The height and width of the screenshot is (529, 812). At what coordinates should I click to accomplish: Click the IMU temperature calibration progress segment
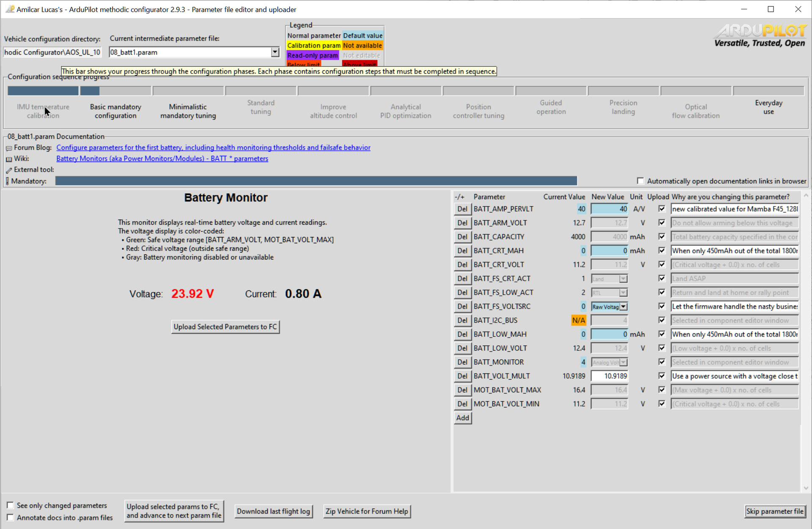43,90
